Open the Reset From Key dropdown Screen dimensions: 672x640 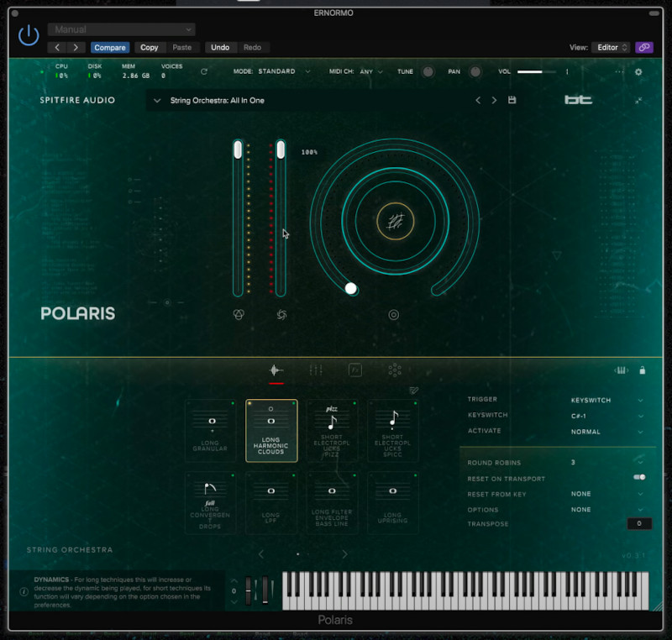pos(606,494)
